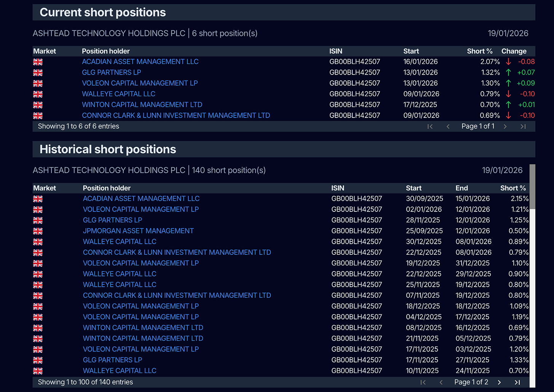
Task: Click the 15/01/2026 end date cell
Action: click(x=473, y=198)
